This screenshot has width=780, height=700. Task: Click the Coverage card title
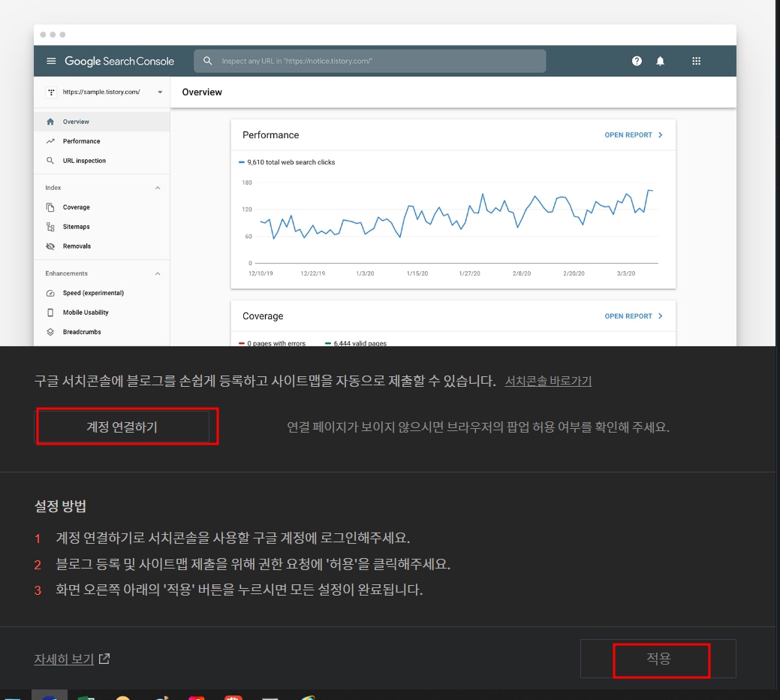[x=263, y=316]
